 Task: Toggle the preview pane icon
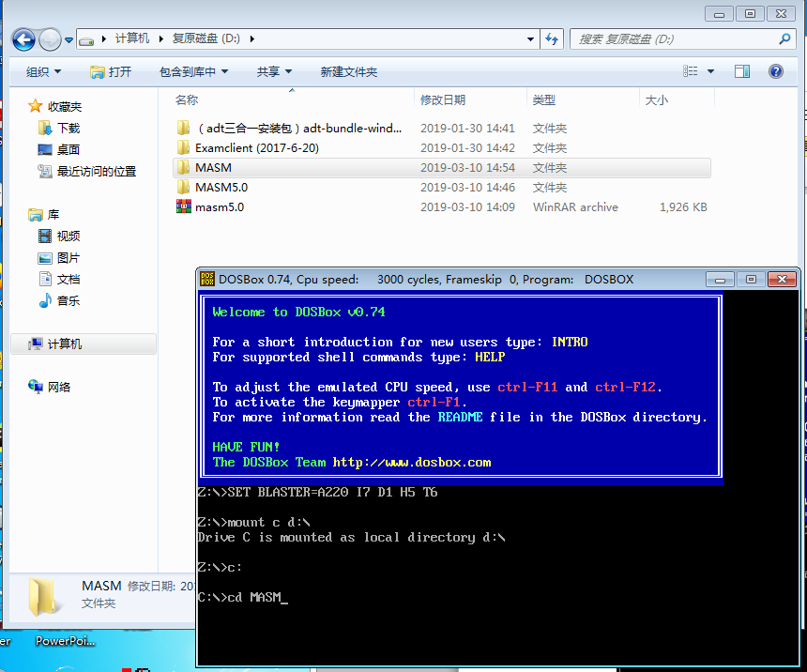740,71
